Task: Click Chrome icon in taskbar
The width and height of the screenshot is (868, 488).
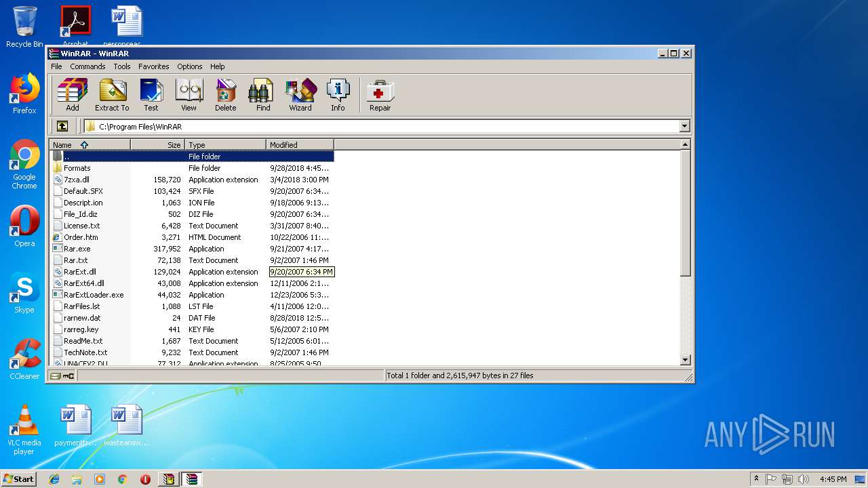Action: pyautogui.click(x=122, y=479)
